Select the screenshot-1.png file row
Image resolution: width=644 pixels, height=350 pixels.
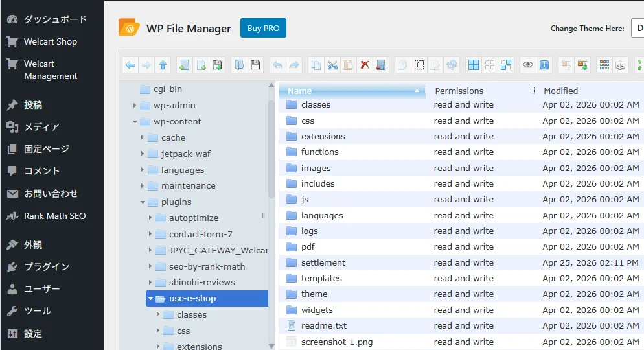pos(461,342)
